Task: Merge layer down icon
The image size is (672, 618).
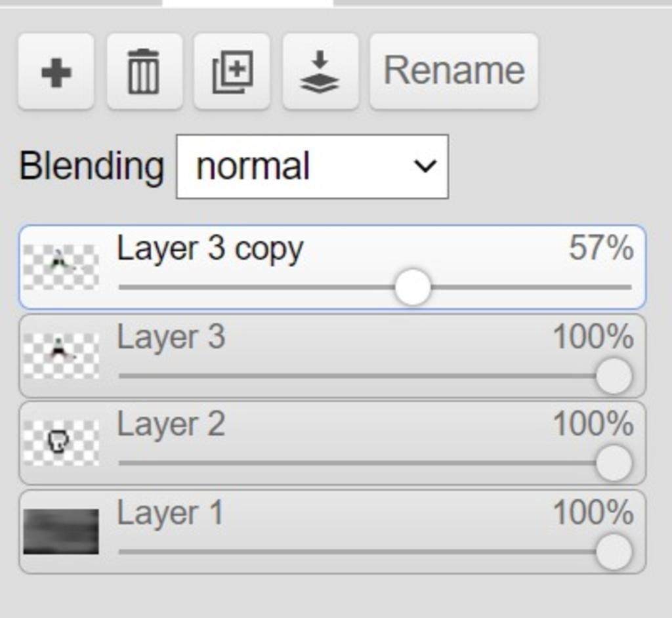Action: (x=320, y=72)
